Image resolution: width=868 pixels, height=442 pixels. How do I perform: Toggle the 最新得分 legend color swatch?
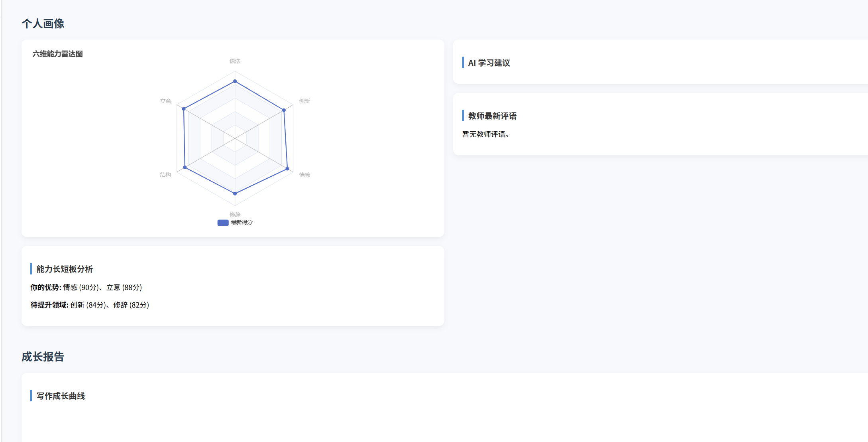[223, 223]
